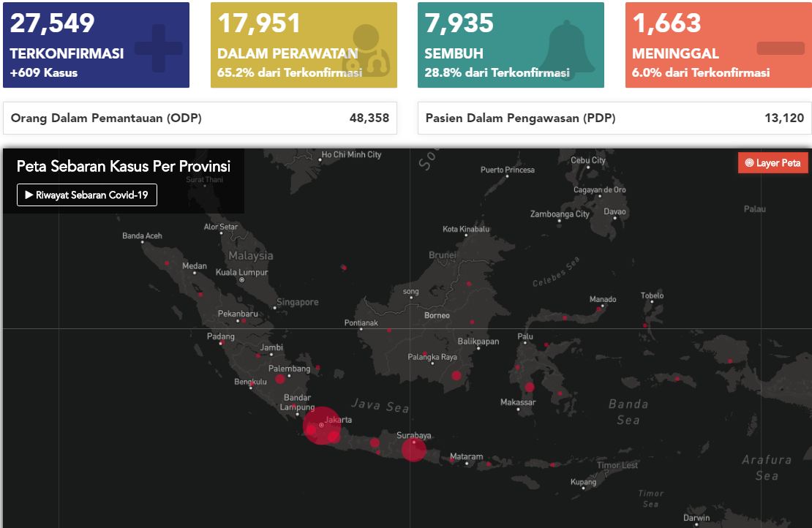Click the red bubble near Palembang
812x528 pixels.
280,379
